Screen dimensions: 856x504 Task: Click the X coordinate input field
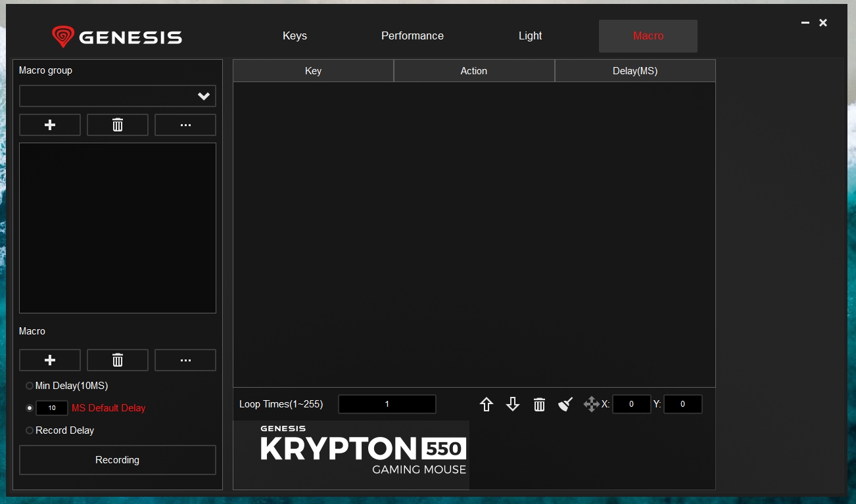pyautogui.click(x=631, y=404)
